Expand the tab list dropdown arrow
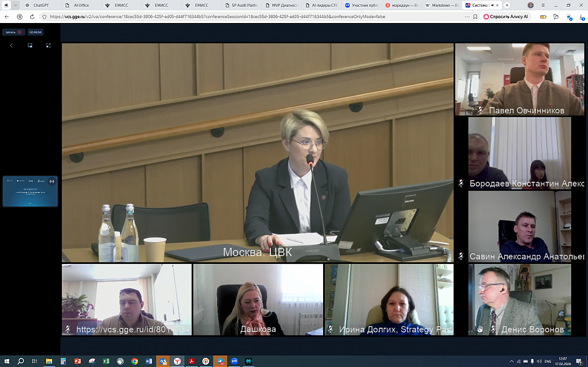This screenshot has height=367, width=588. [16, 5]
